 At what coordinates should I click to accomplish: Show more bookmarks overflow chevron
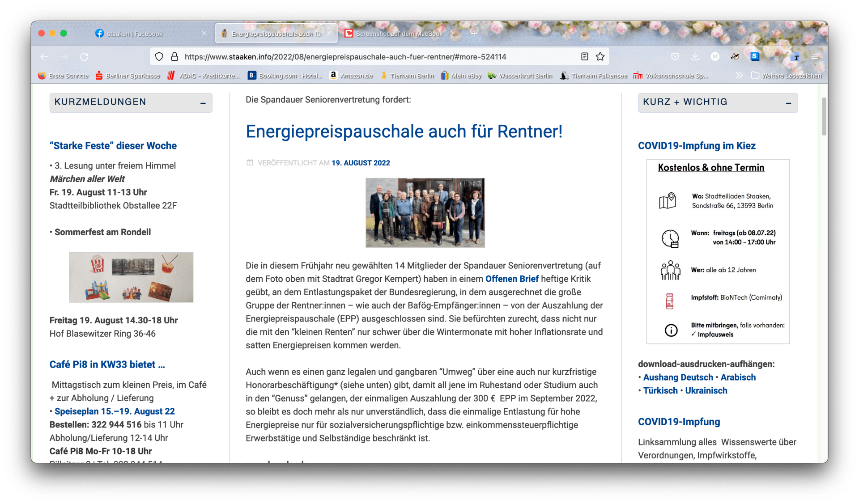pyautogui.click(x=739, y=76)
